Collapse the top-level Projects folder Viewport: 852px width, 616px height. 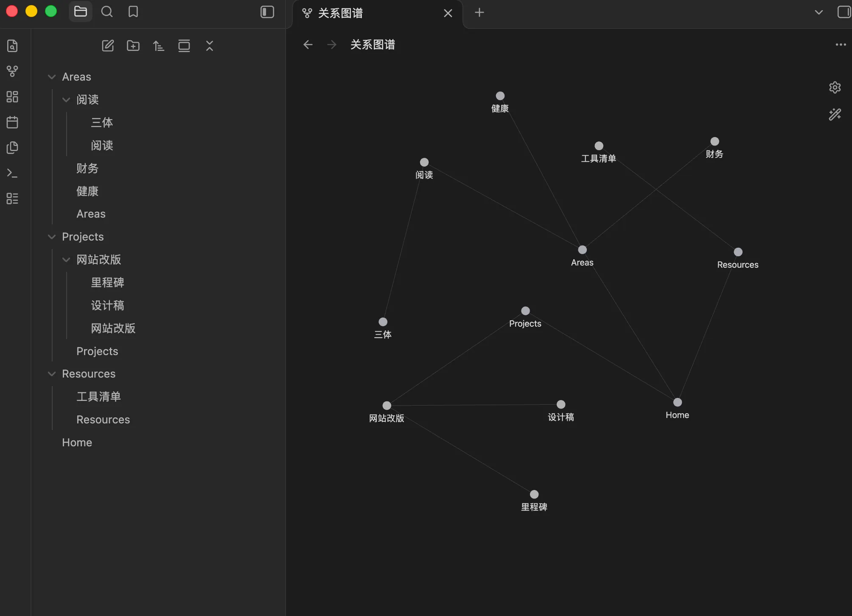(52, 237)
